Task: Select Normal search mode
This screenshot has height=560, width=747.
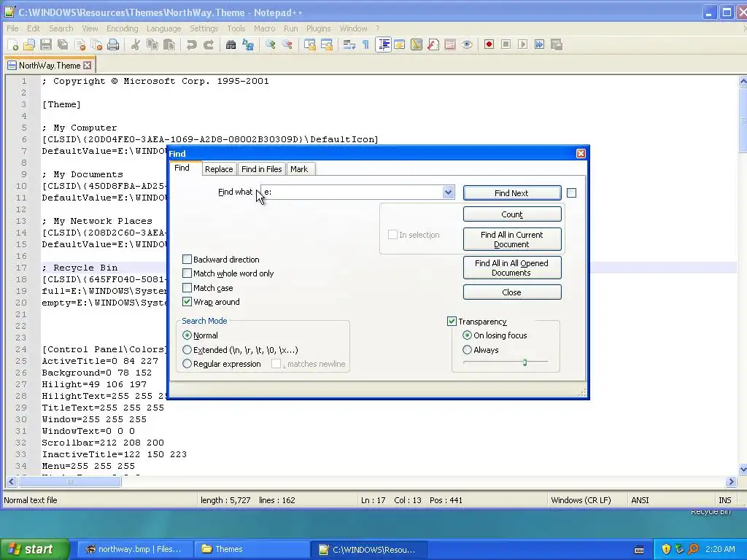Action: pyautogui.click(x=187, y=335)
